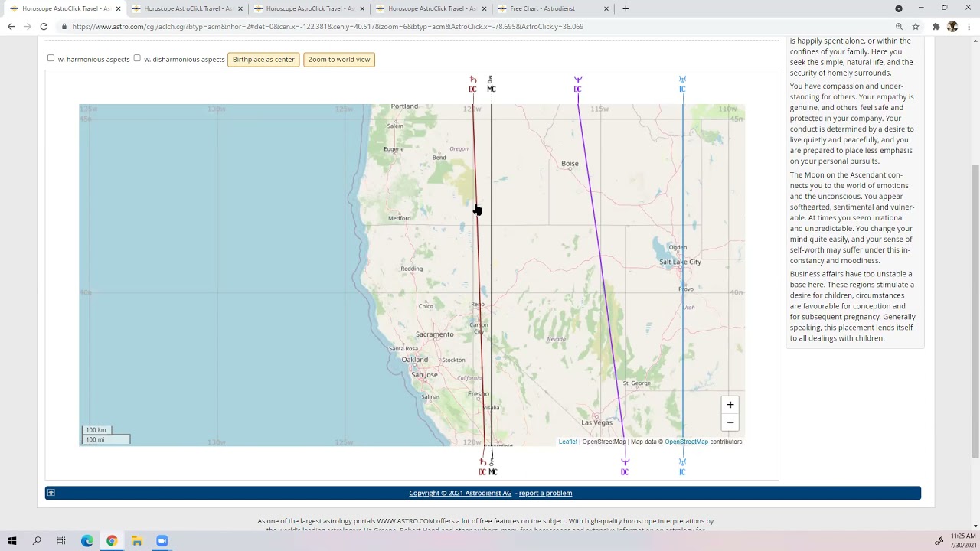Switch to the fourth Horoscope AstroClick Travel tab

click(x=432, y=8)
